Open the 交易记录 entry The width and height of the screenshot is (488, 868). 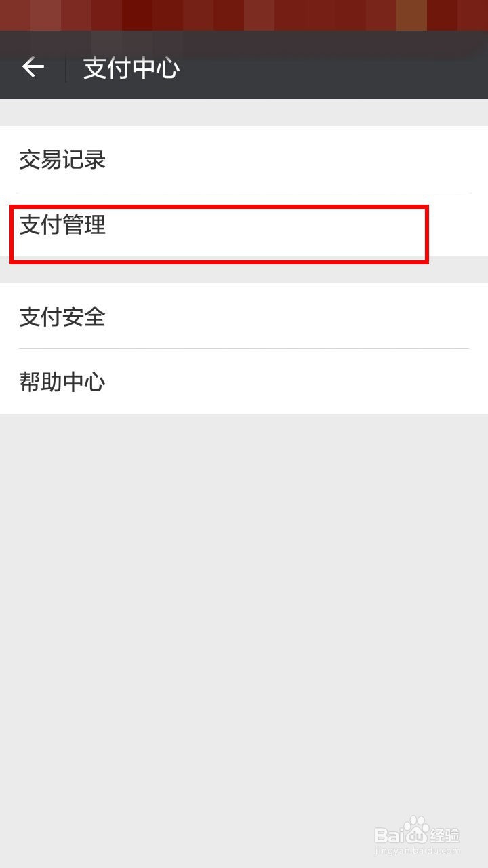[x=244, y=159]
